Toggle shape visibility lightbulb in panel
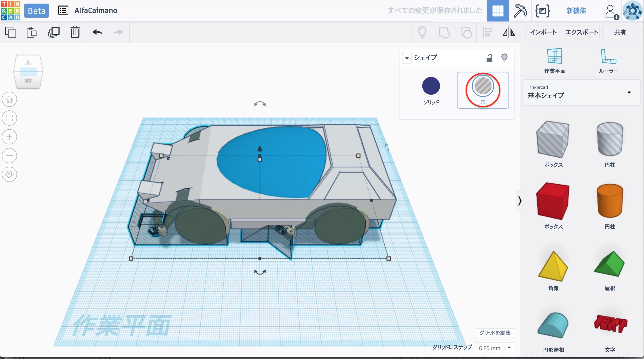The height and width of the screenshot is (359, 644). pos(504,58)
